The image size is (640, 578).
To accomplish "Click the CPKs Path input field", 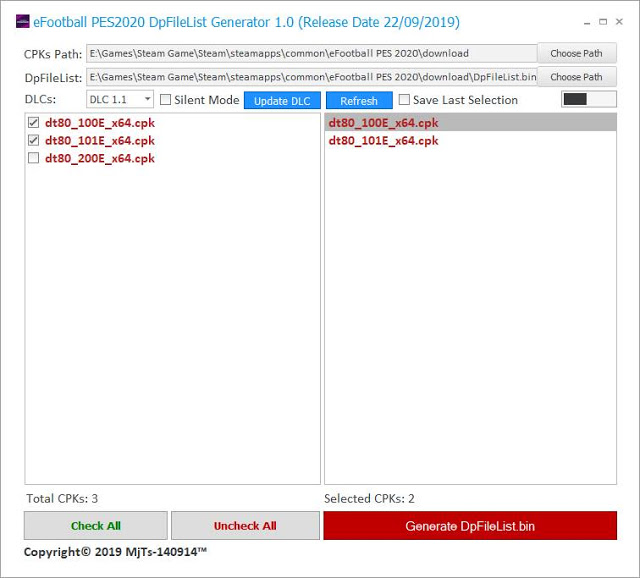I will [x=311, y=53].
